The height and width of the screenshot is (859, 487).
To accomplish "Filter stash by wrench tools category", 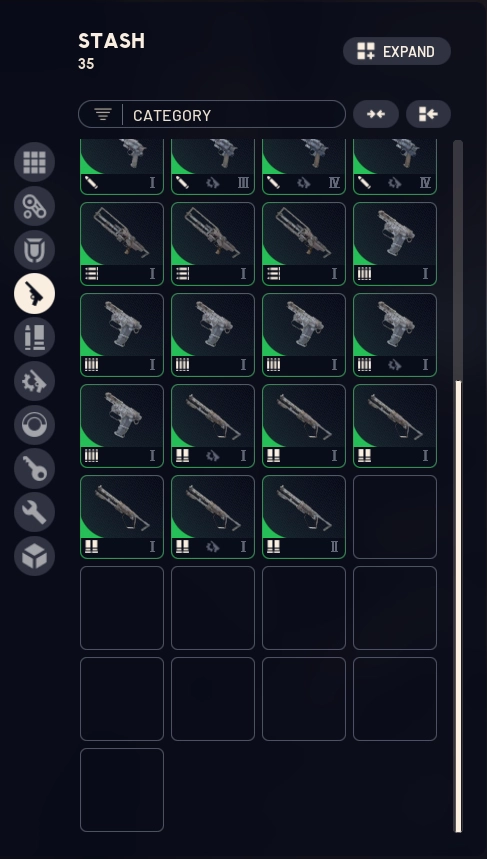I will (35, 513).
